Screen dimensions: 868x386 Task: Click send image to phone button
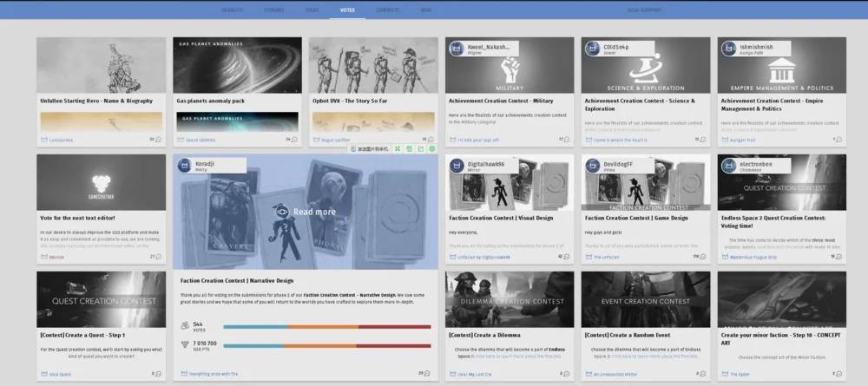click(370, 148)
